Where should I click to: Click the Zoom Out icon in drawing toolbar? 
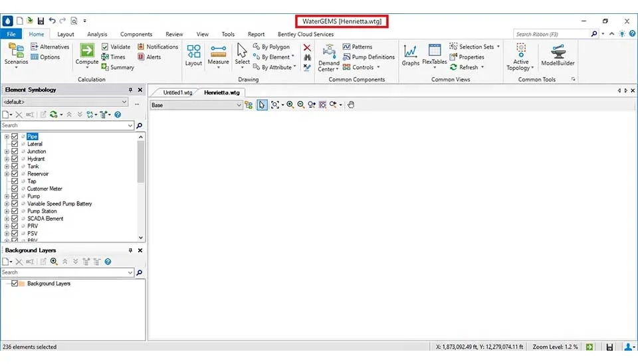pos(300,104)
